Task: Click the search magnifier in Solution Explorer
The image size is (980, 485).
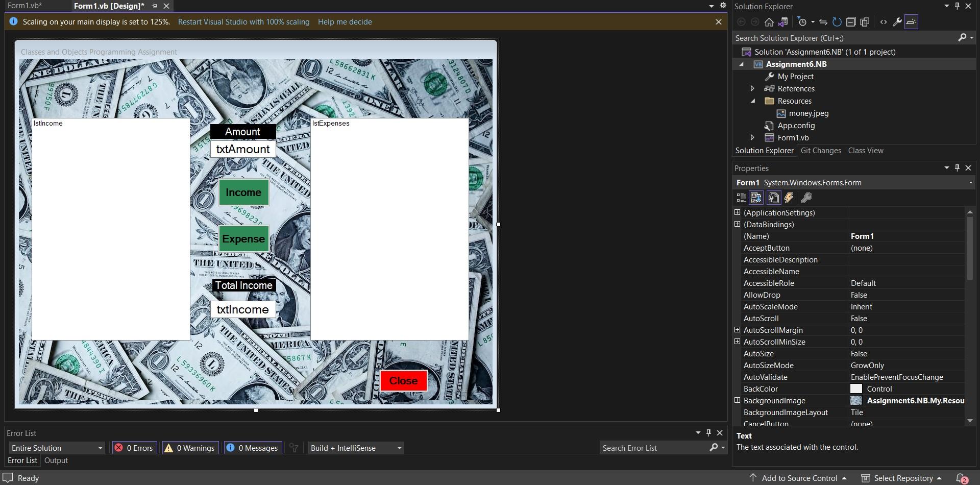Action: (962, 38)
